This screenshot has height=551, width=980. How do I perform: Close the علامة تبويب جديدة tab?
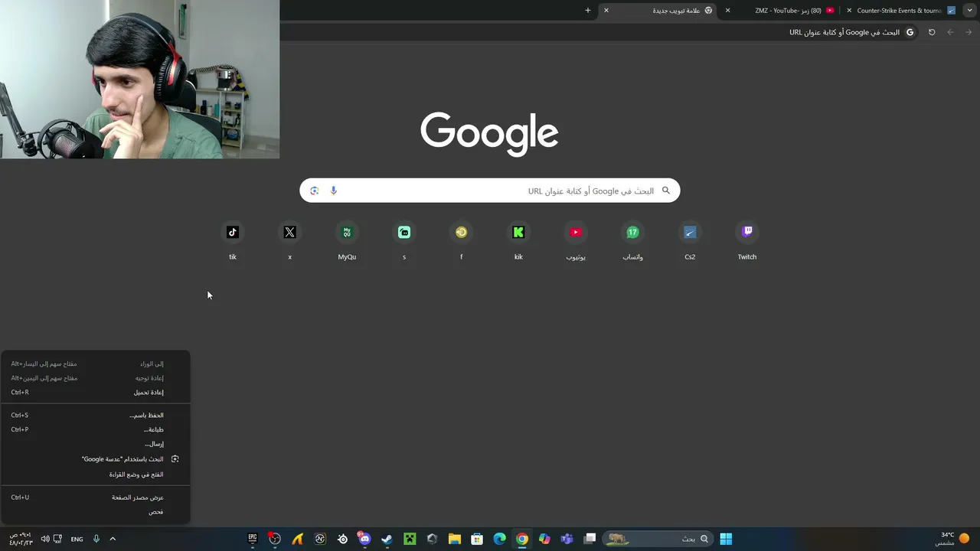pos(606,11)
